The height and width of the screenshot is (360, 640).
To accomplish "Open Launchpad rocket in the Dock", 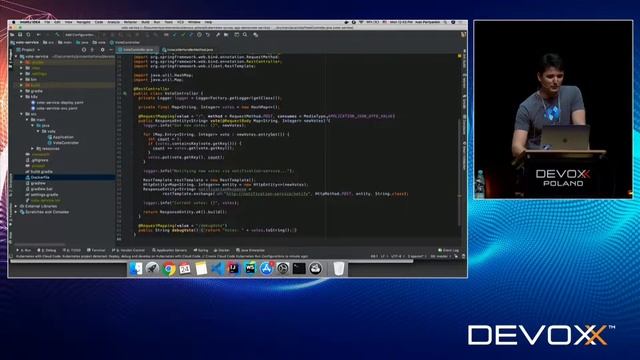I will click(152, 269).
